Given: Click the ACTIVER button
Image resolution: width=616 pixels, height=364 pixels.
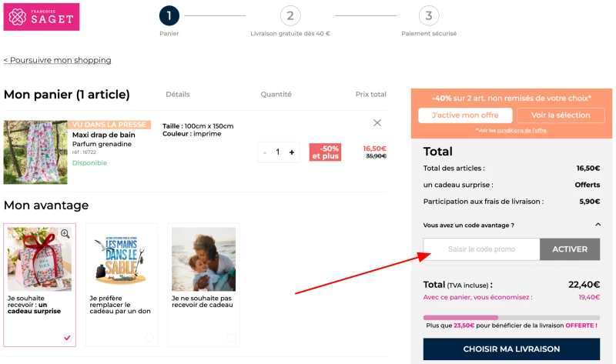Looking at the screenshot, I should (570, 249).
